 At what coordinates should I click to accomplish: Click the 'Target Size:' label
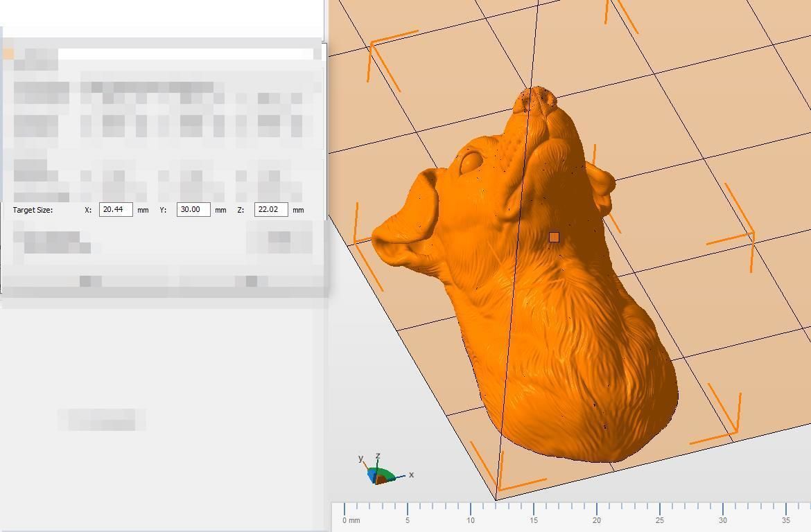click(x=33, y=210)
